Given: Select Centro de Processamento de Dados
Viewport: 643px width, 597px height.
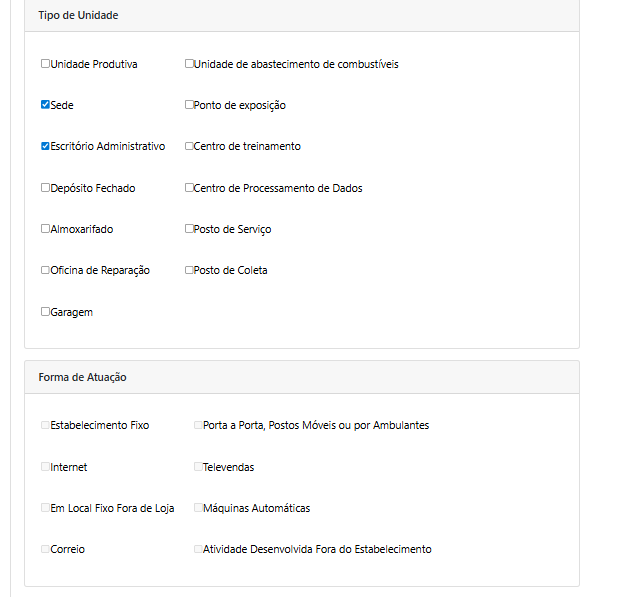Looking at the screenshot, I should (x=189, y=187).
